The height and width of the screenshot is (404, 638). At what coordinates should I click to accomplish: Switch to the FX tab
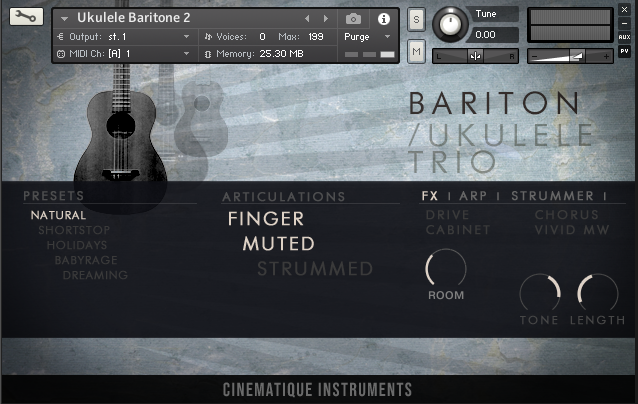tap(430, 196)
